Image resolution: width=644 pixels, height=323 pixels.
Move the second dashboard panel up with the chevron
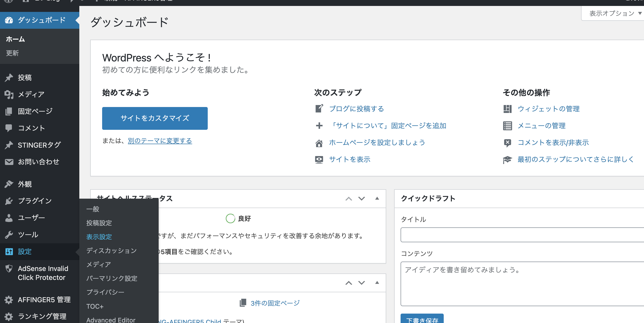349,283
